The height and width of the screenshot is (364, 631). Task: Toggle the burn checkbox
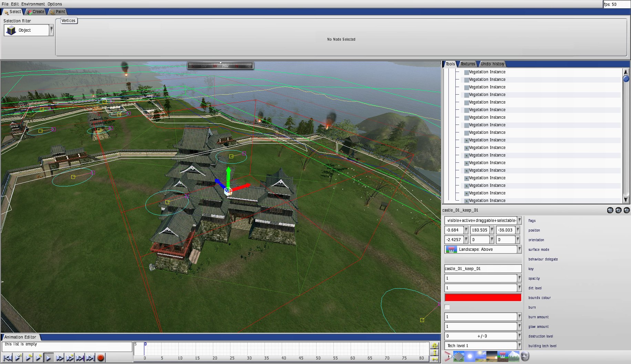pos(447,307)
